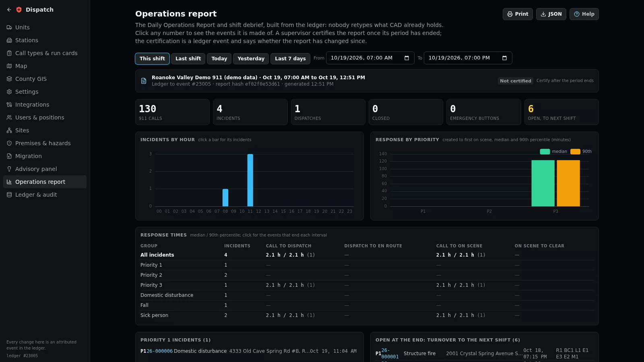Click the Dispatch shield logo icon
Image resolution: width=644 pixels, height=362 pixels.
tap(19, 10)
